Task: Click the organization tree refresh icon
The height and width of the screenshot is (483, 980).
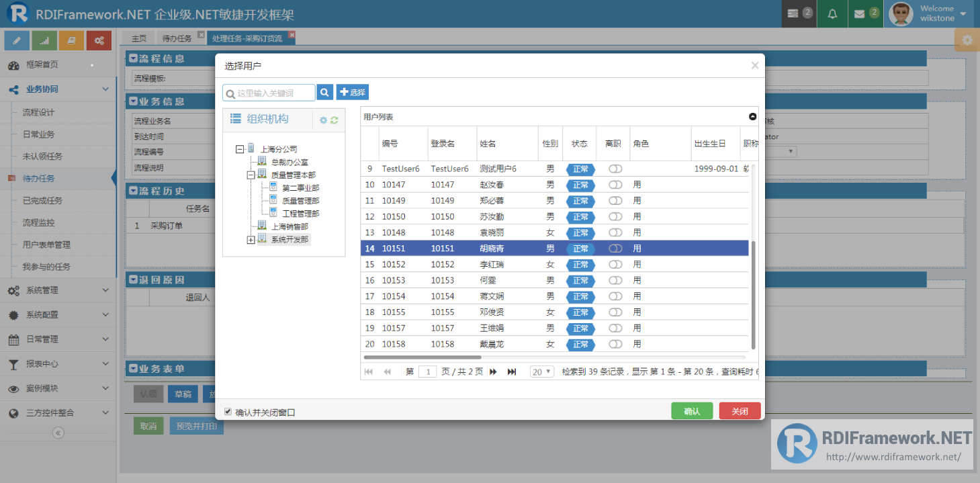Action: click(334, 120)
